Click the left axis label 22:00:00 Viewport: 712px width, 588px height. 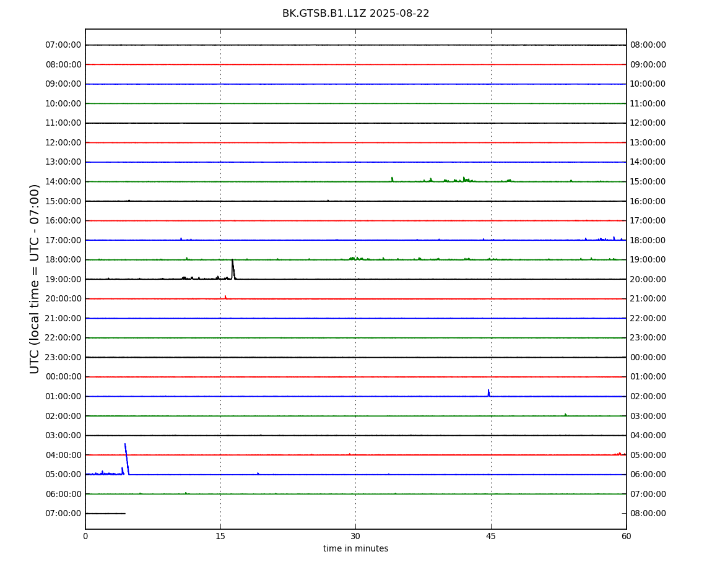point(63,338)
